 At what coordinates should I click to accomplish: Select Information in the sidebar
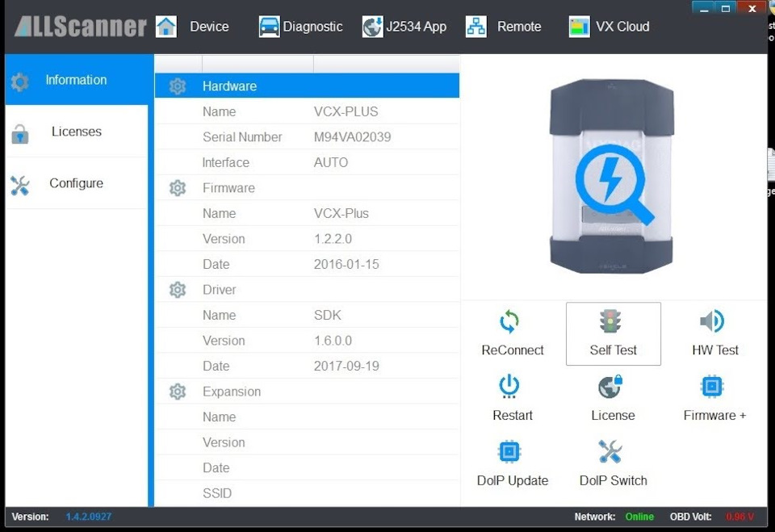click(76, 80)
